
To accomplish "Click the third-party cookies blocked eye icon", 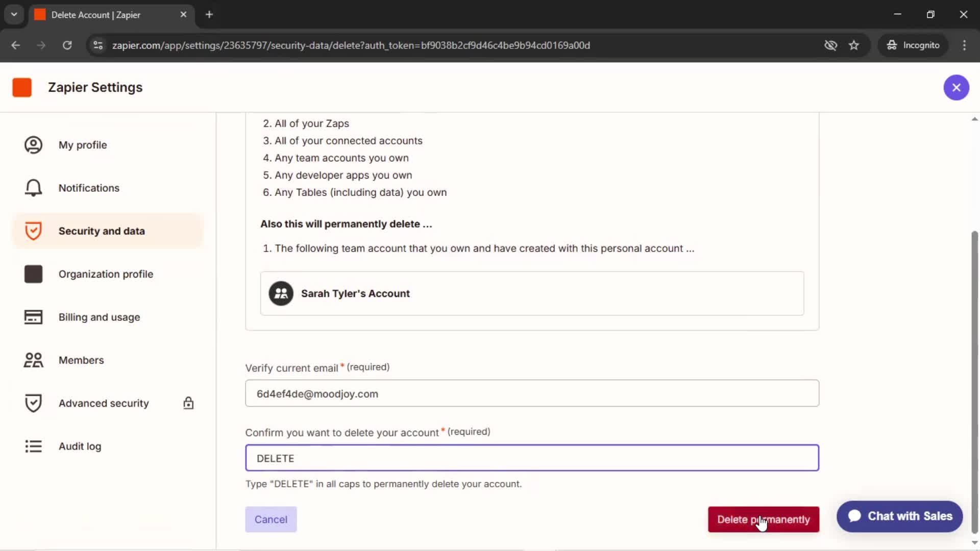I will coord(830,45).
